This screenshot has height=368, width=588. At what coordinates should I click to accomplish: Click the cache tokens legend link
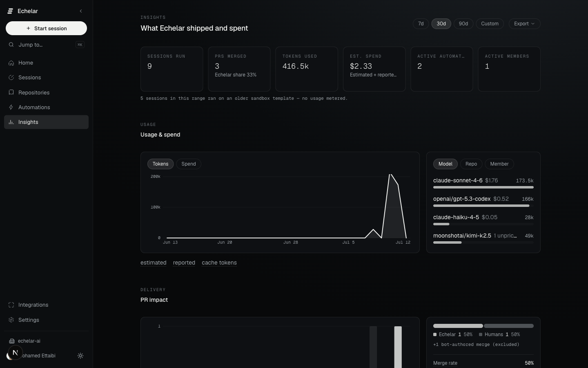219,263
